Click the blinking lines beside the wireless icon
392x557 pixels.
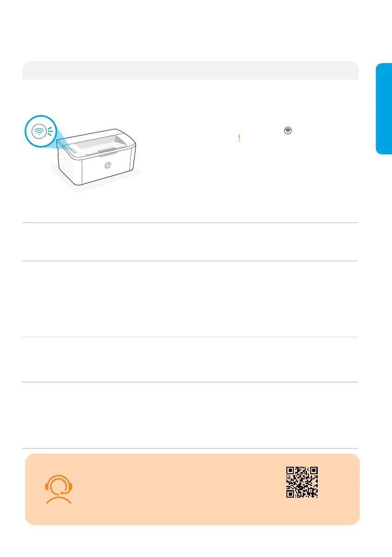(50, 131)
